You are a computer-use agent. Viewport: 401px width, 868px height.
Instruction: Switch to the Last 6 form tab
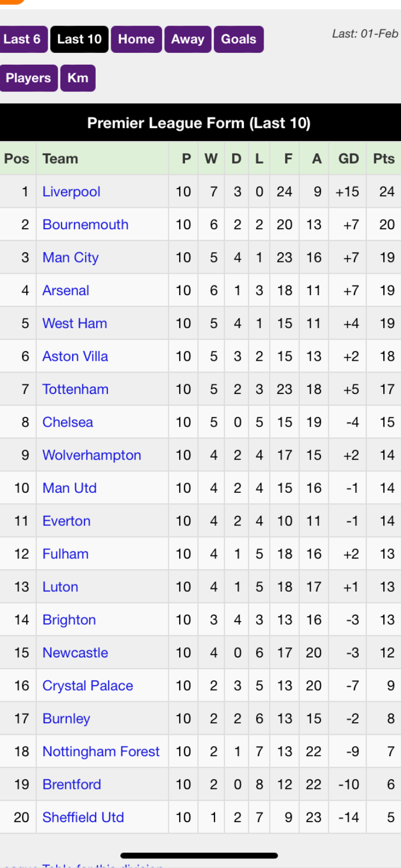pyautogui.click(x=23, y=39)
